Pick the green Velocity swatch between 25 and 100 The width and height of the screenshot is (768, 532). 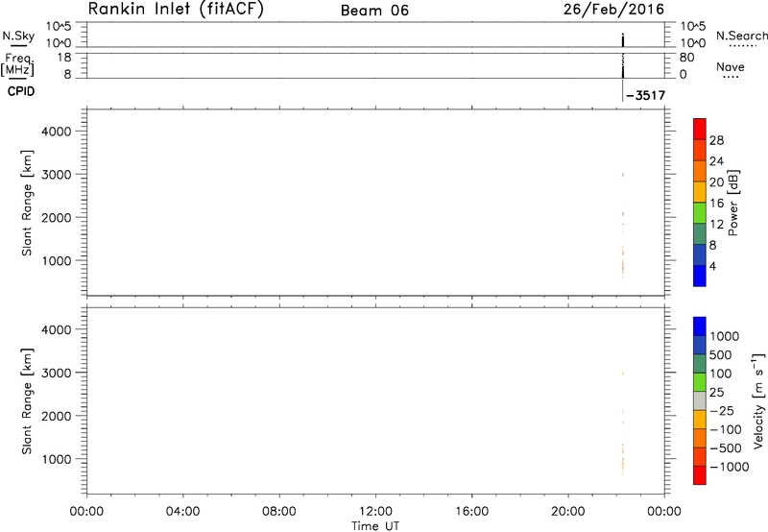click(x=700, y=382)
